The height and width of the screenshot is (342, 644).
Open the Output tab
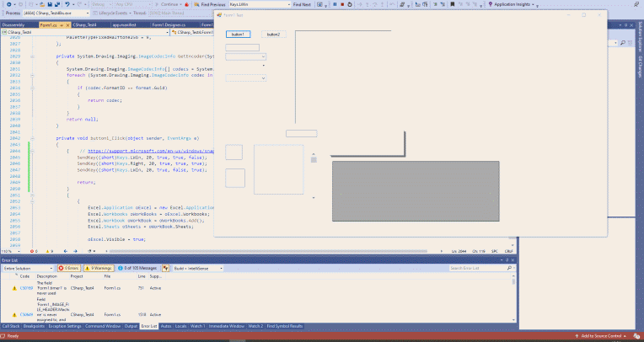(x=131, y=326)
